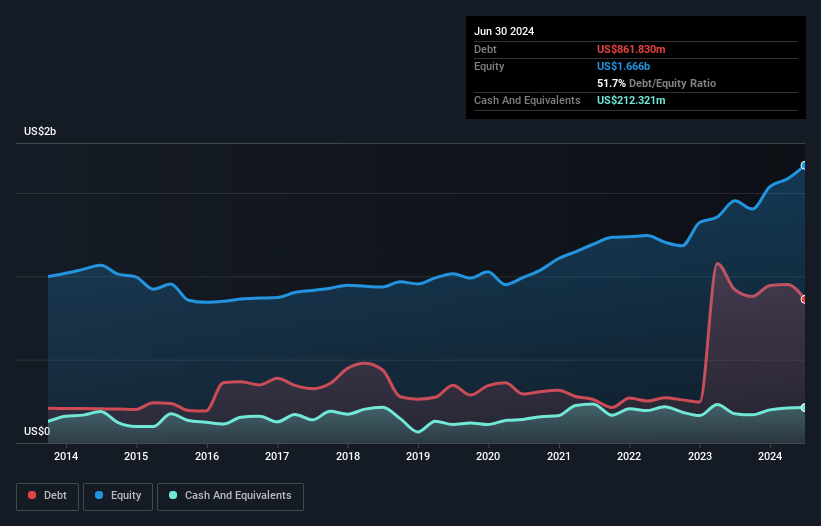Click the 2018 x-axis label

click(348, 456)
